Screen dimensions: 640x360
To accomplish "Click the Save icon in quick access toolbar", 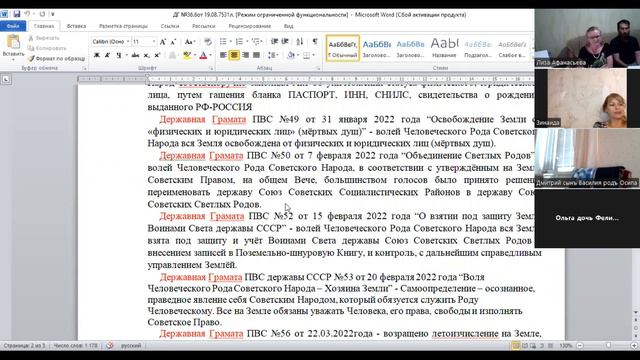I will coord(17,14).
